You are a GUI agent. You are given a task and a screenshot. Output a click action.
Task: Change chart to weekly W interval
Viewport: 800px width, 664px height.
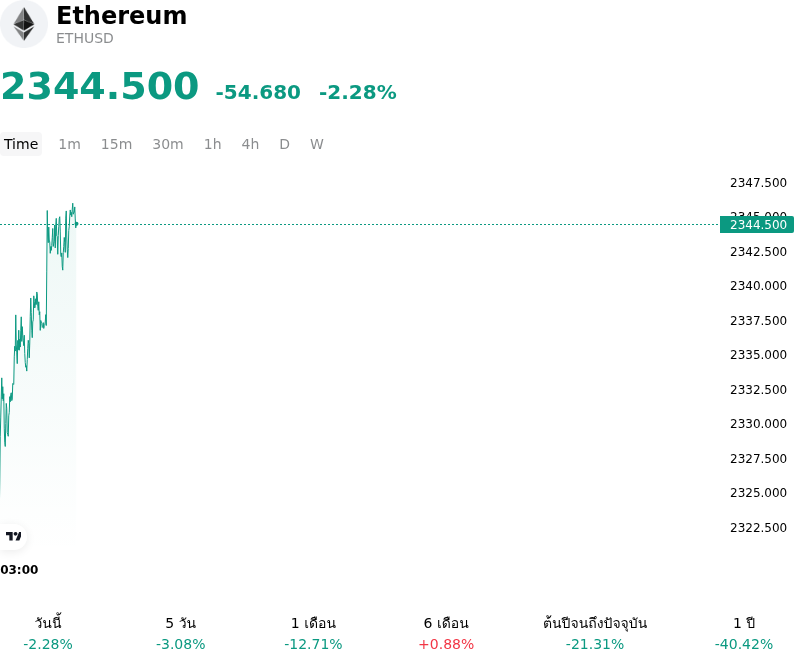[x=317, y=144]
